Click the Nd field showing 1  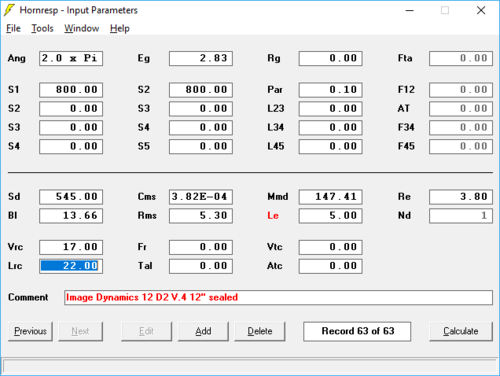tap(461, 216)
